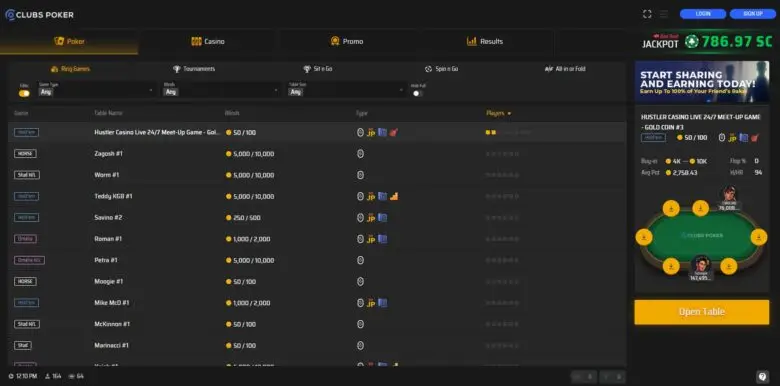
Task: Toggle the Hide Full switch
Action: [x=416, y=93]
